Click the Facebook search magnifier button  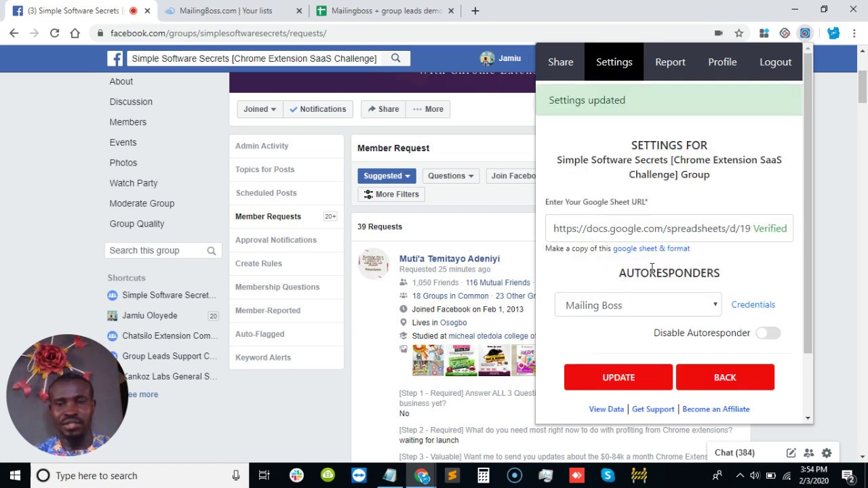pos(396,58)
